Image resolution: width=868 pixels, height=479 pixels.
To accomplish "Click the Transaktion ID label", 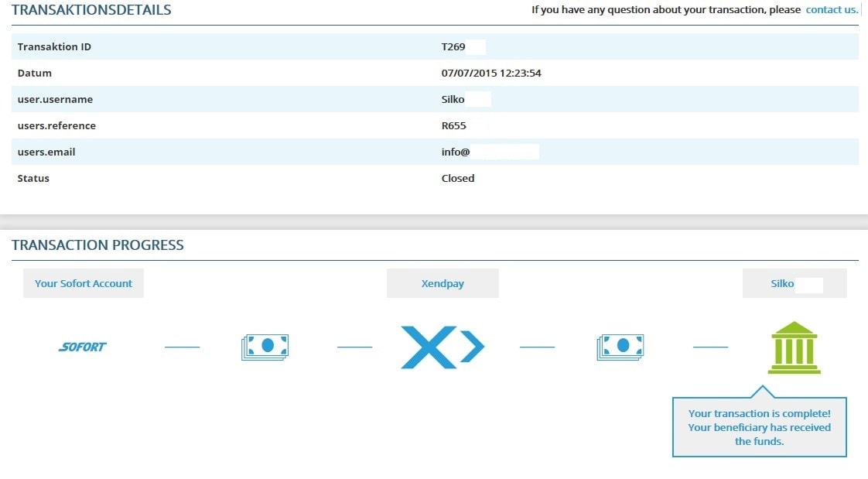I will pyautogui.click(x=54, y=46).
